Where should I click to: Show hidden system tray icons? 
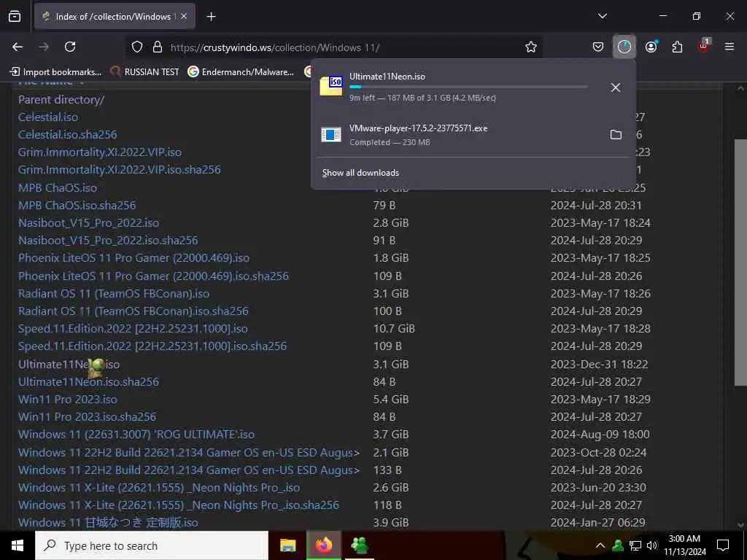point(600,545)
